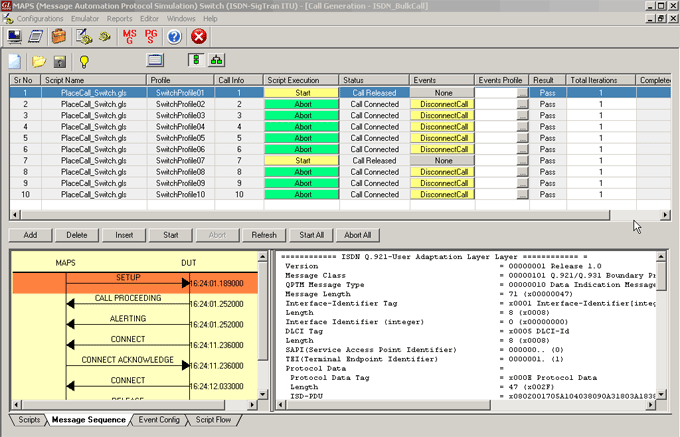
Task: Toggle the green hierarchy tree view icon
Action: point(216,60)
